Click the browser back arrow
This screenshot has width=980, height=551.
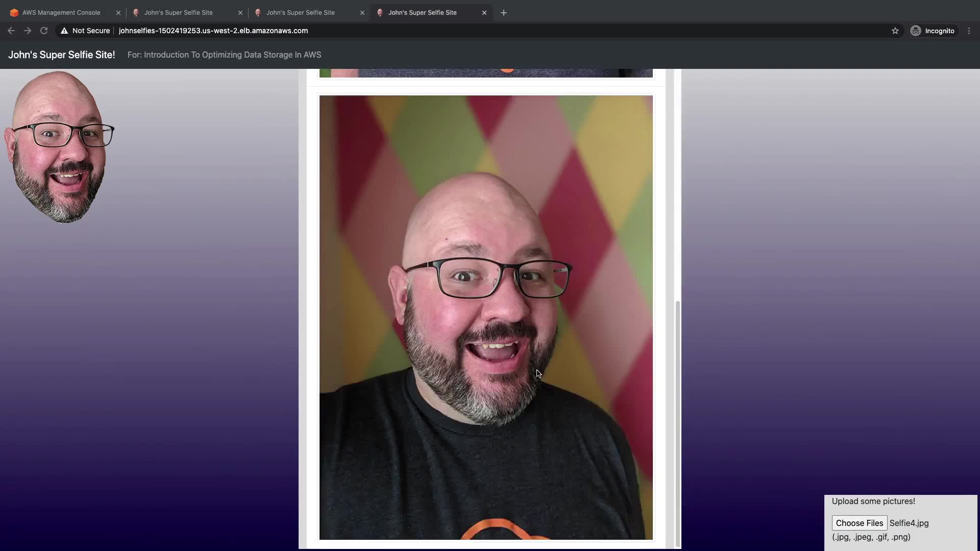11,31
